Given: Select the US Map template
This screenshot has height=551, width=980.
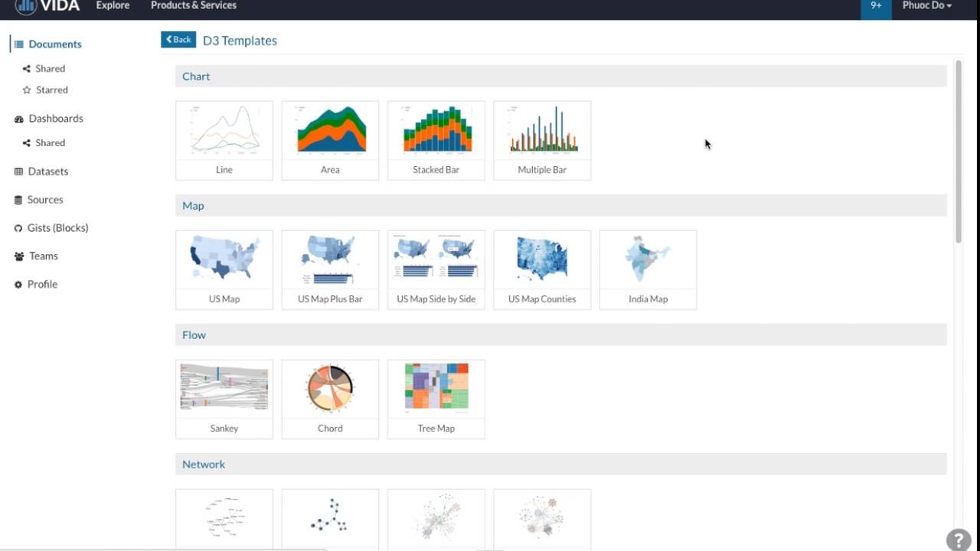Looking at the screenshot, I should pos(224,270).
